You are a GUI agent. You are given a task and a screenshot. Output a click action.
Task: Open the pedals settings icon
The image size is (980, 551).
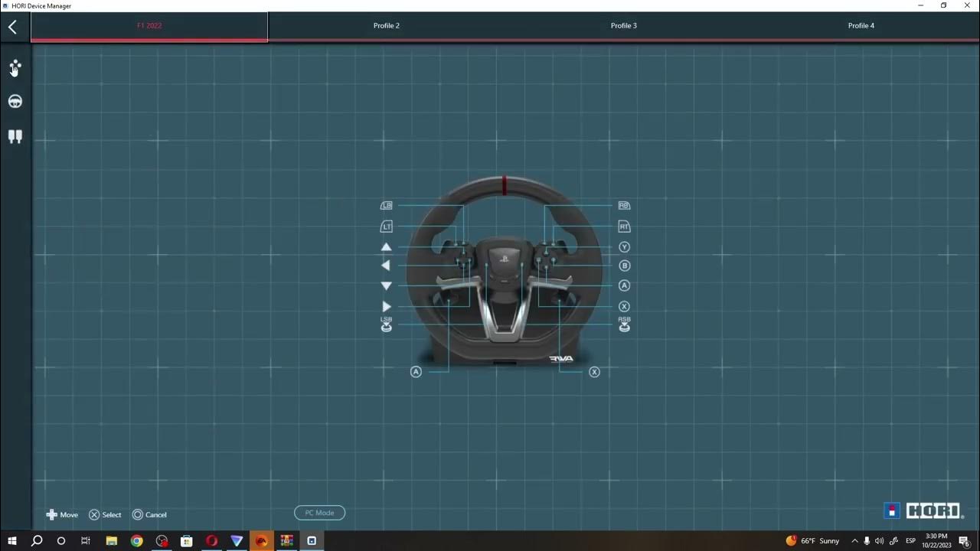pyautogui.click(x=15, y=136)
